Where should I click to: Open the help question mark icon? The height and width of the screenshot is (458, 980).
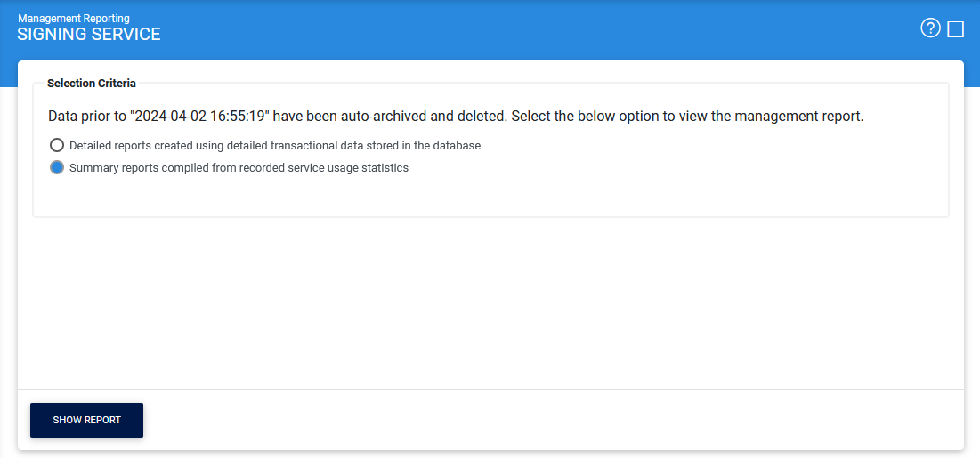[x=930, y=28]
